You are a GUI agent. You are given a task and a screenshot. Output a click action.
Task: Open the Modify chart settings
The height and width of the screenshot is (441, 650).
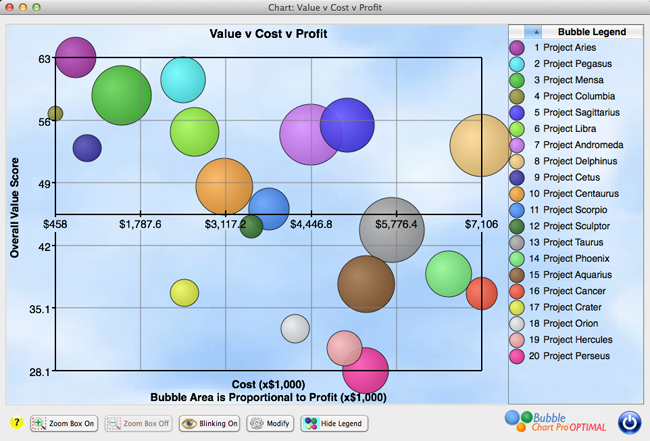[x=270, y=423]
